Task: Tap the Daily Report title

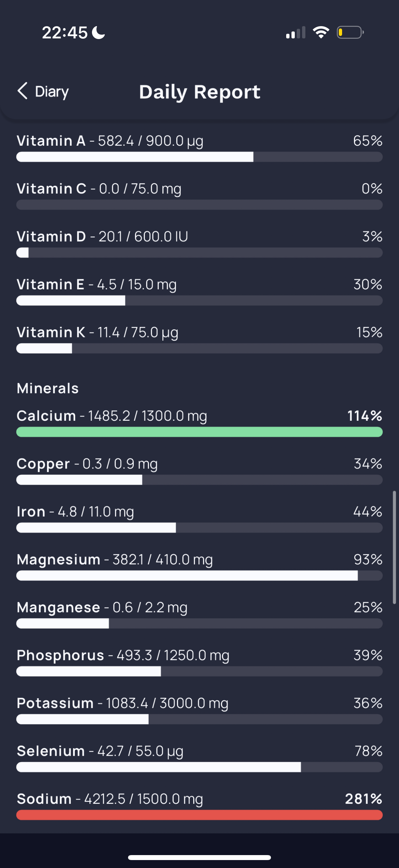Action: coord(200,92)
